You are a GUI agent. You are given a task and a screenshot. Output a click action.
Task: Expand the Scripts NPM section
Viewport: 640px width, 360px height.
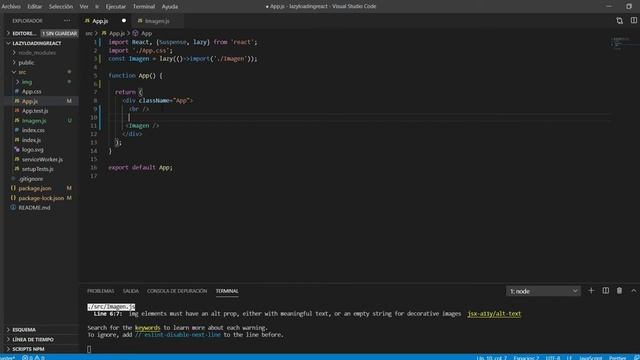(28, 349)
